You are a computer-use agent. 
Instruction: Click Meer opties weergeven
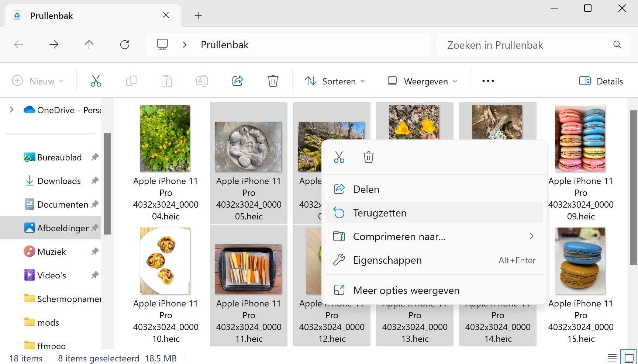click(x=406, y=290)
